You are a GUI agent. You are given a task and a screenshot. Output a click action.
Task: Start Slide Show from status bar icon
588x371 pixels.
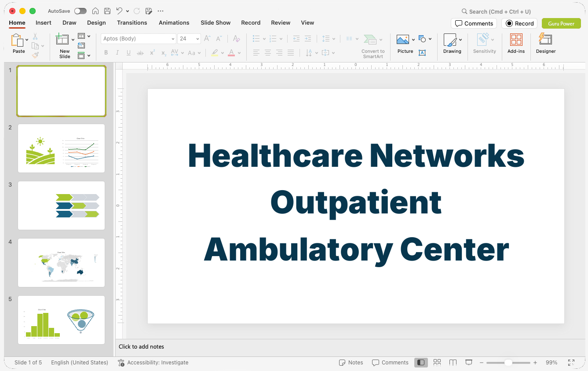[x=469, y=363]
